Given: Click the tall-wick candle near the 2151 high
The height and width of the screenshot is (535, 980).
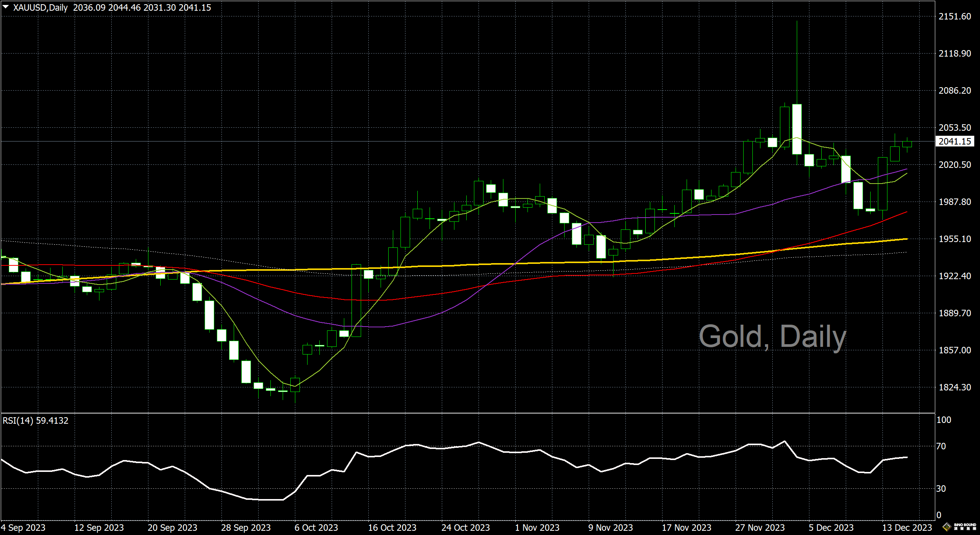Looking at the screenshot, I should point(797,129).
